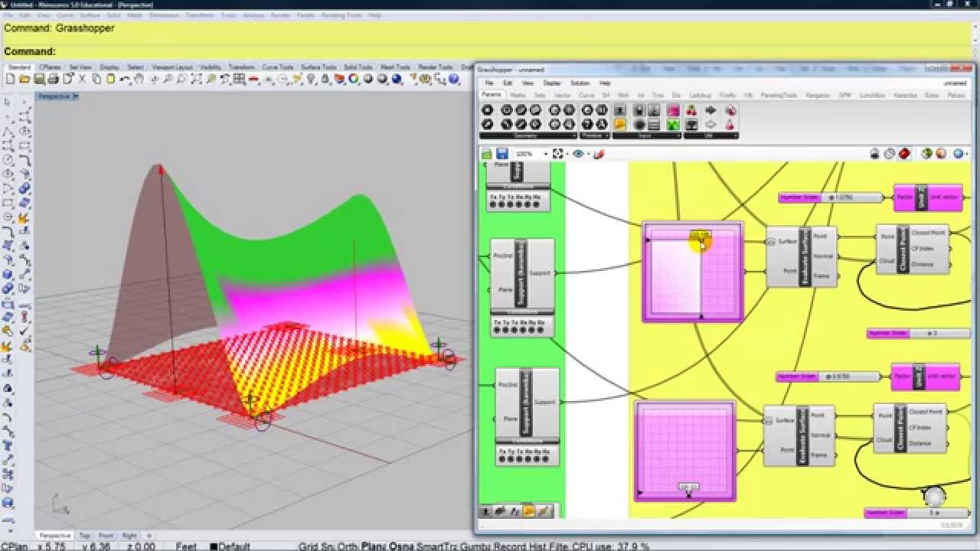Viewport: 980px width, 551px height.
Task: Expand the preview eye icon dropdown arrow
Action: [588, 154]
